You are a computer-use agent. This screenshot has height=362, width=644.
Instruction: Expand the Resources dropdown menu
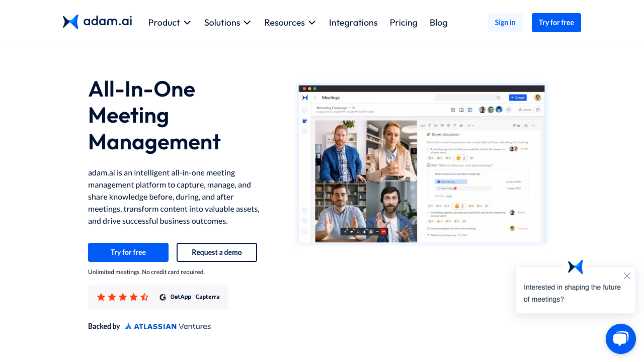click(x=290, y=23)
